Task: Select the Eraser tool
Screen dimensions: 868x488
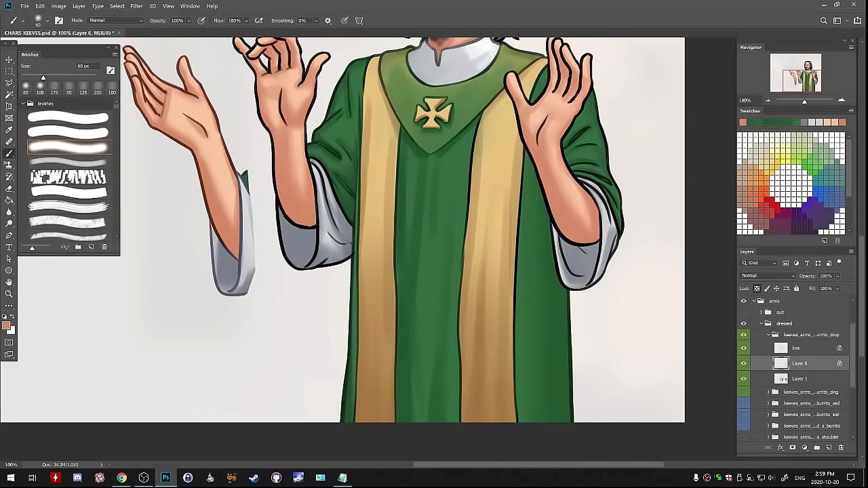Action: (x=9, y=188)
